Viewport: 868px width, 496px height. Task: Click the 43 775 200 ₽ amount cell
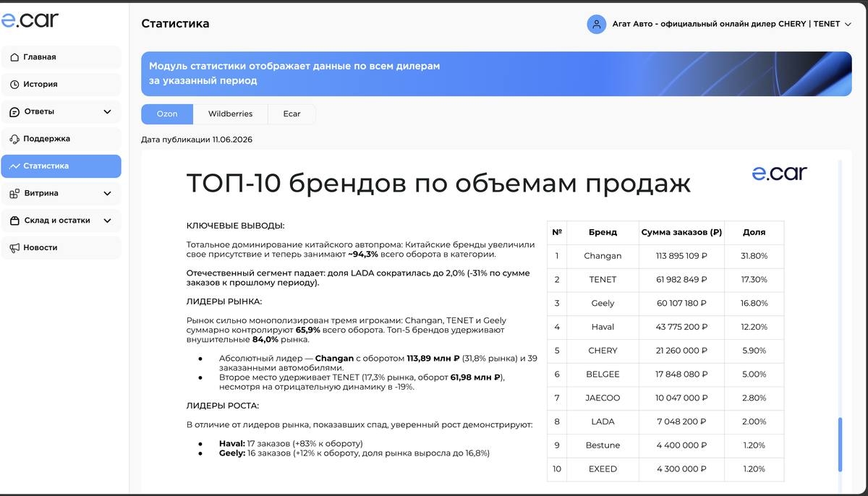click(x=681, y=327)
